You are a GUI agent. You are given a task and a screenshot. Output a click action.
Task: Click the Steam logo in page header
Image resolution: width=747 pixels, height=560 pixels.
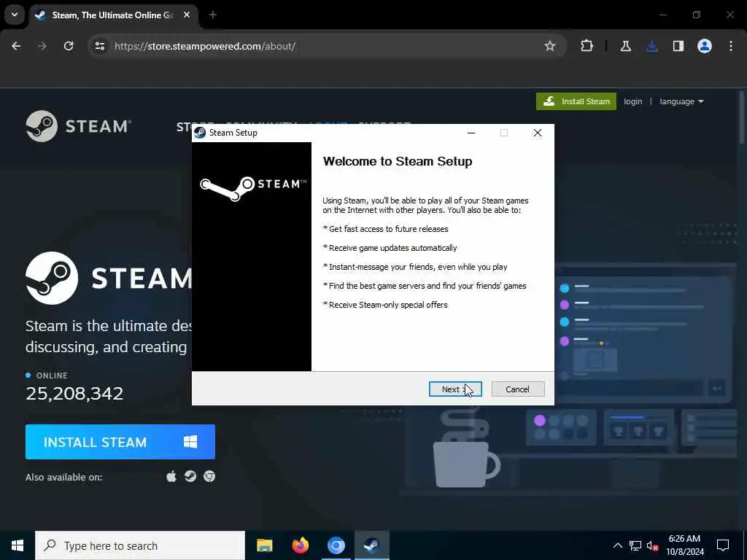point(79,126)
